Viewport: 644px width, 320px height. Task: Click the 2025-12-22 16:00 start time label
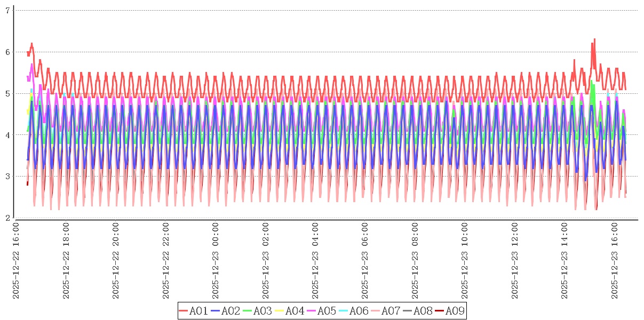[x=17, y=261]
